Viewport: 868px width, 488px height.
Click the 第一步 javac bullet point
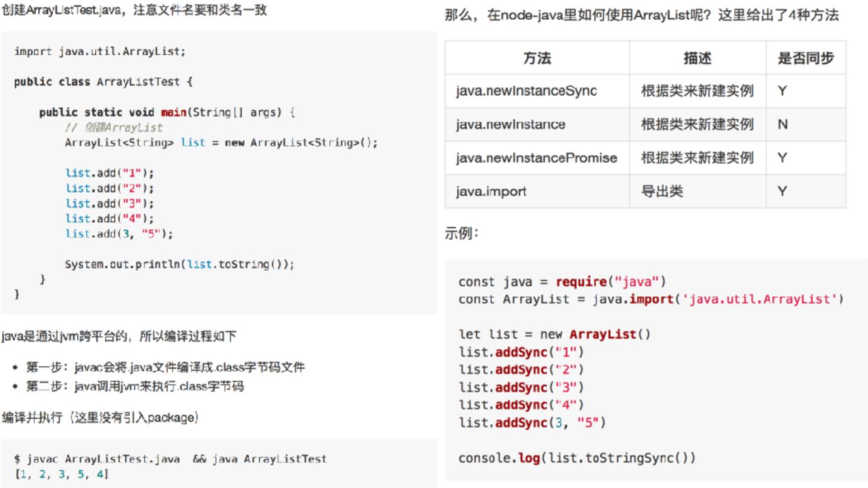pos(165,367)
